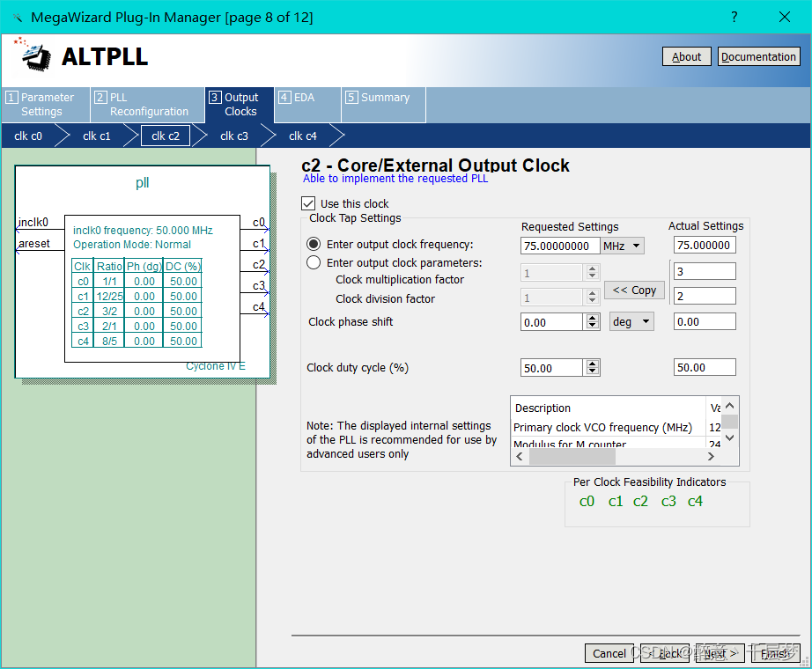Viewport: 812px width, 669px height.
Task: Click the MegaWizard title bar icon
Action: pyautogui.click(x=18, y=18)
